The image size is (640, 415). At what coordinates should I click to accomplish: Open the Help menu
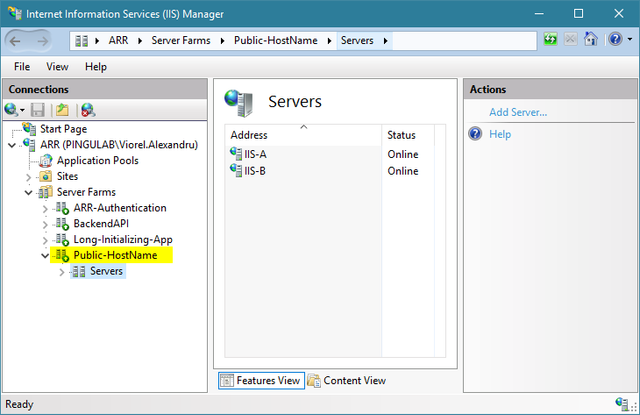point(96,67)
